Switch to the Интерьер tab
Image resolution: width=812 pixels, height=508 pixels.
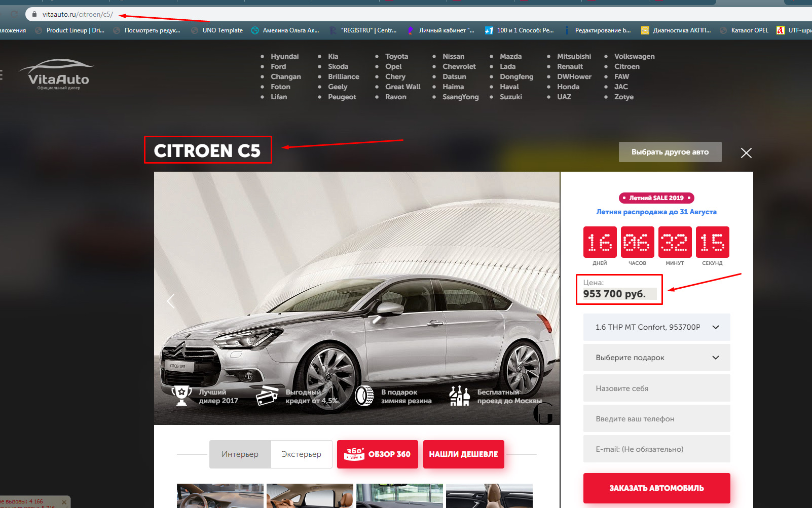click(x=240, y=454)
